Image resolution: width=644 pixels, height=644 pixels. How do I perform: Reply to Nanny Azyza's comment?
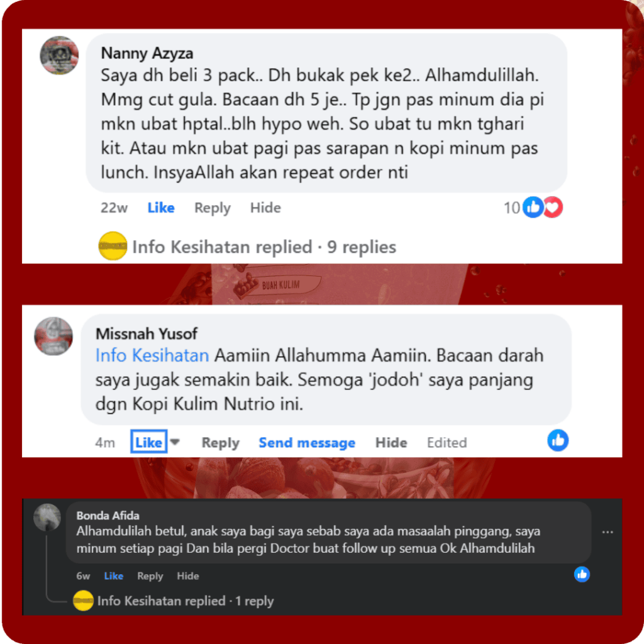213,208
